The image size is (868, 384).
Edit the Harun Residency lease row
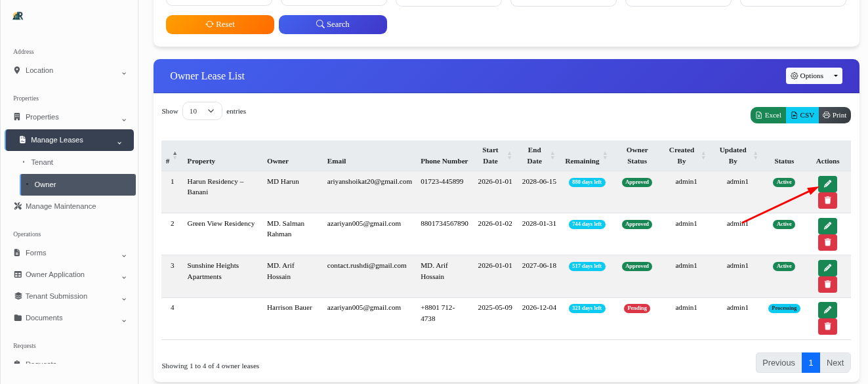827,184
